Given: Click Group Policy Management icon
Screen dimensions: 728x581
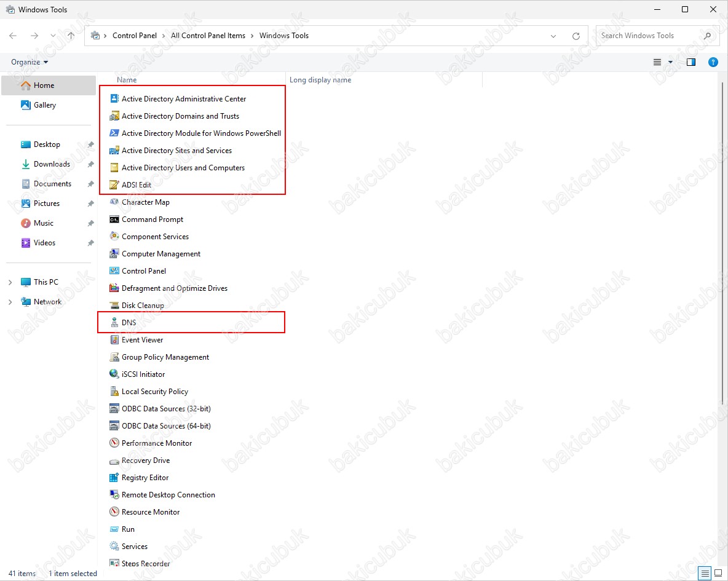Looking at the screenshot, I should pos(114,357).
